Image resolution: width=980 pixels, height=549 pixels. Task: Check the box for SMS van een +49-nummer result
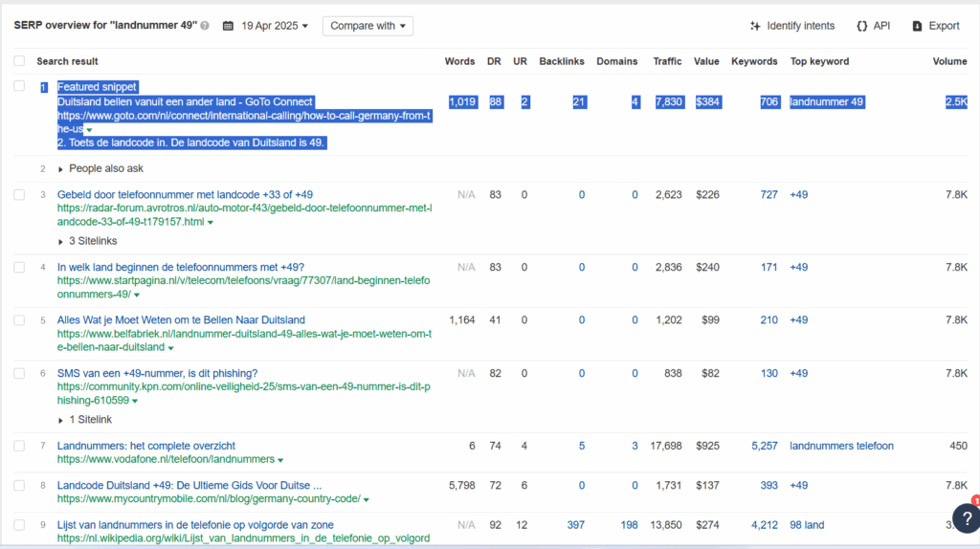click(x=19, y=374)
